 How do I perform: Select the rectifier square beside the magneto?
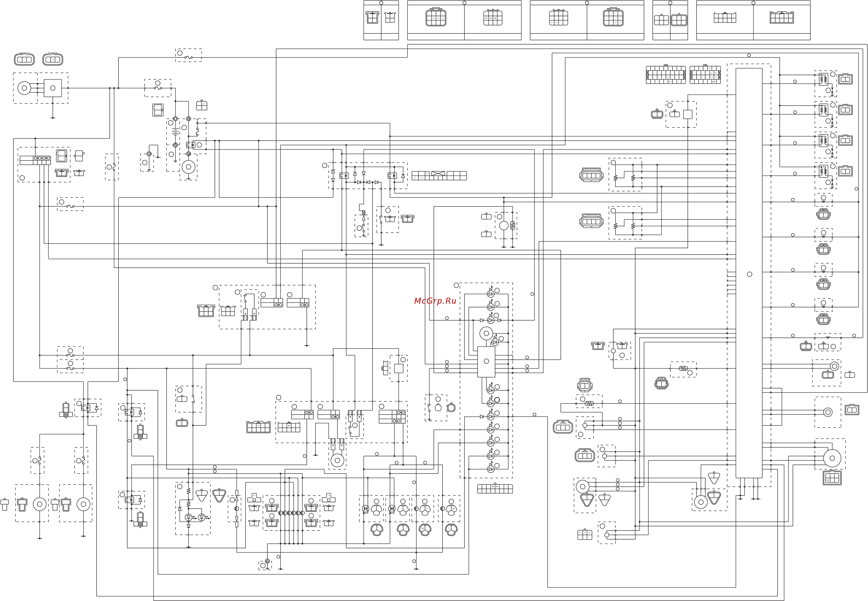[x=53, y=88]
